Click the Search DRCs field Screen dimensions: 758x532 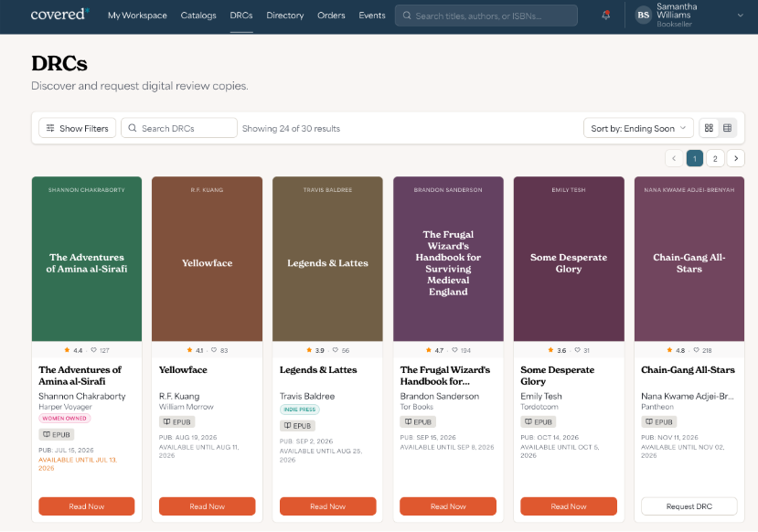(x=179, y=128)
